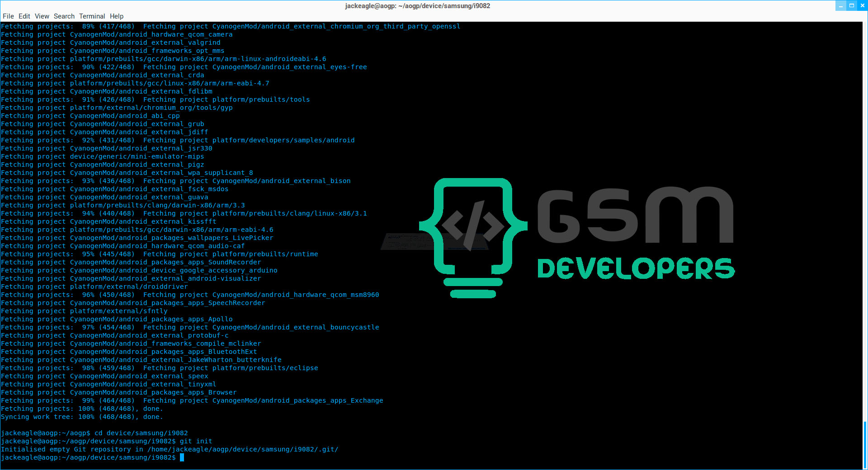Click the android_external_eyes-free line
This screenshot has height=470, width=868.
(184, 67)
